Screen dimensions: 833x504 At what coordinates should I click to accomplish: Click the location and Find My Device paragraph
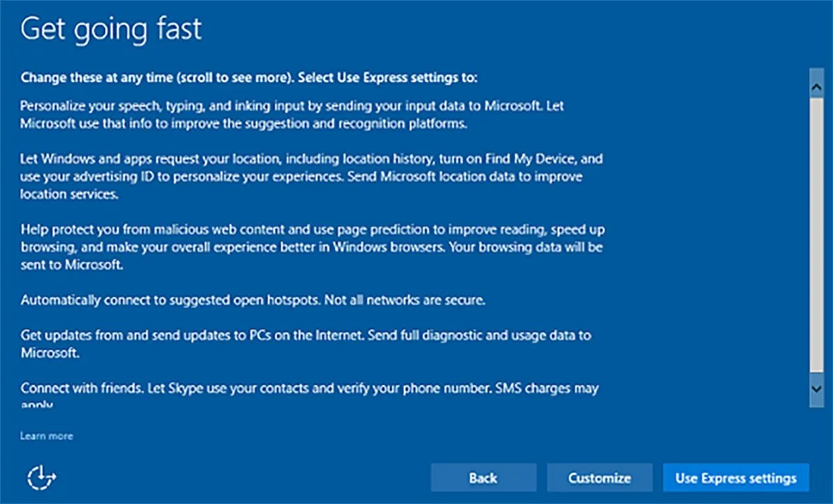pyautogui.click(x=312, y=176)
